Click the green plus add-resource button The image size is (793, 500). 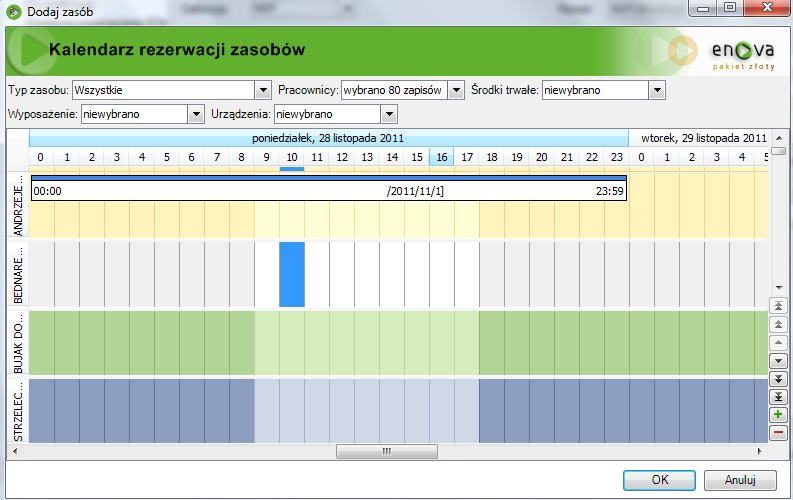coord(778,415)
